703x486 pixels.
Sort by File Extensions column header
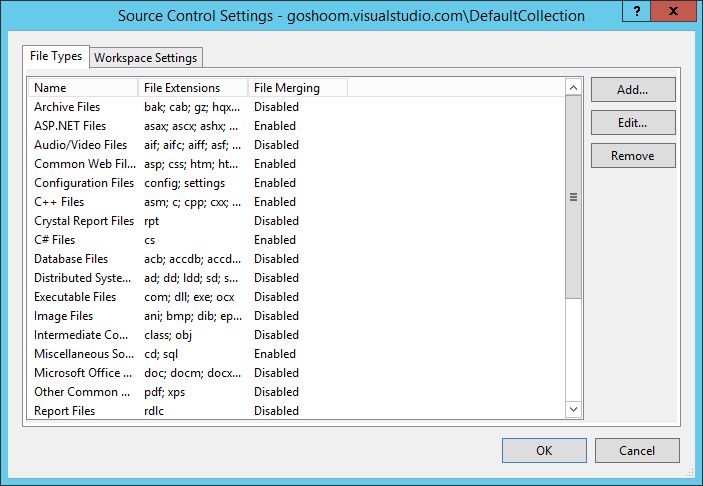(193, 88)
